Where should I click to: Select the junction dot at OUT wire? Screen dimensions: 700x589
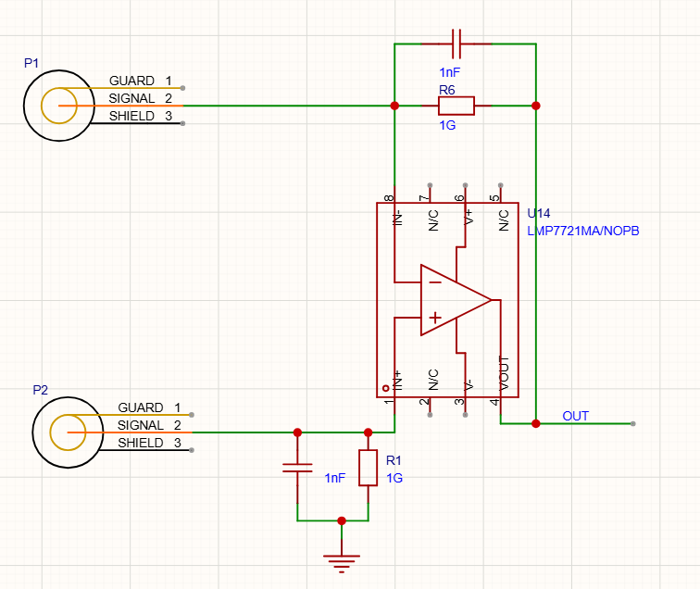click(x=536, y=423)
